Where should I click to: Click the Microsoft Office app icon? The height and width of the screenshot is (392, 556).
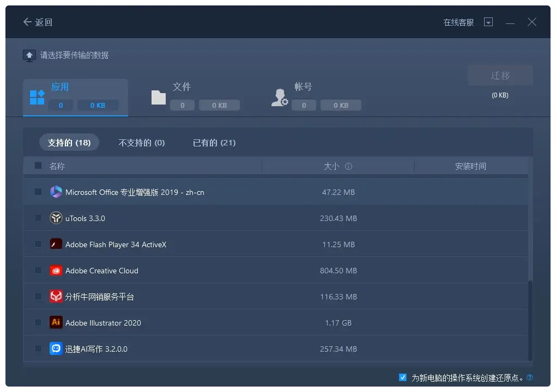(56, 192)
